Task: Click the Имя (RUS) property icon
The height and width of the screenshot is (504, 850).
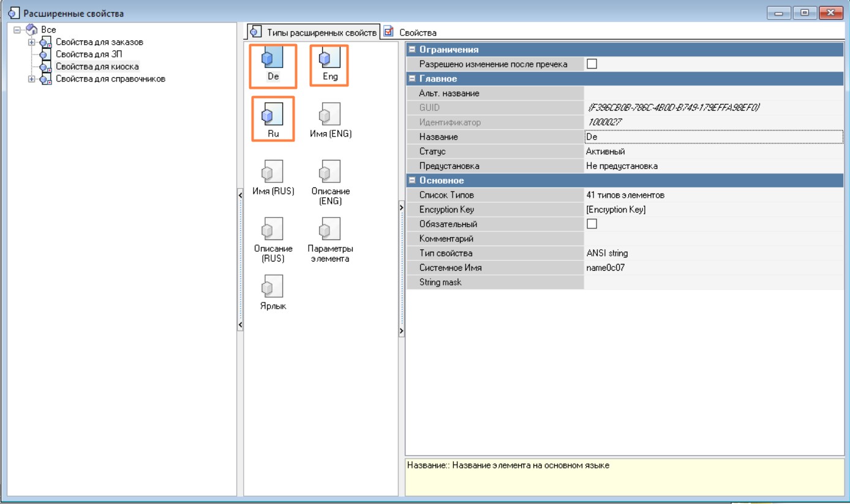Action: pos(273,171)
